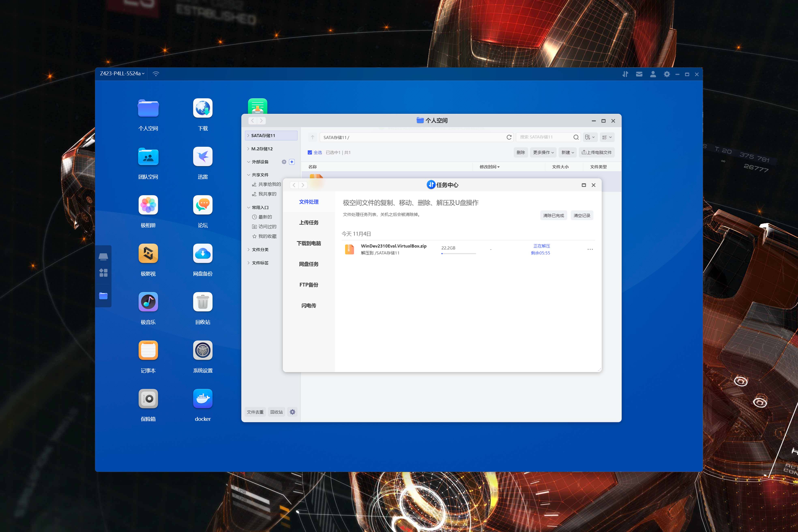The image size is (798, 532).
Task: Click the plus icon beside 外部设备
Action: (292, 162)
